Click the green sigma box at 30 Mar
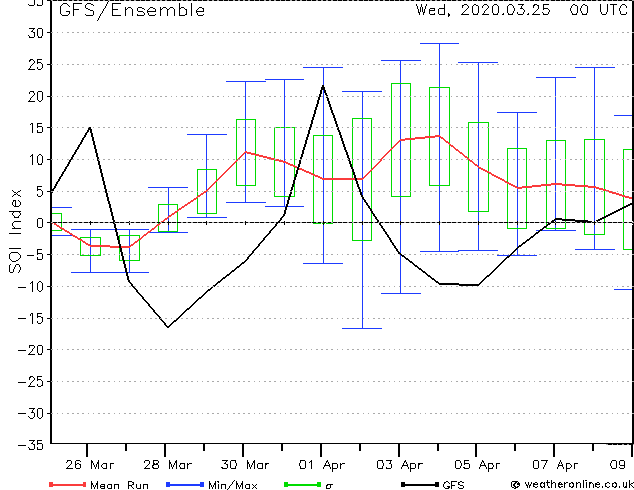Screen dimensions: 634x490 click(x=246, y=152)
